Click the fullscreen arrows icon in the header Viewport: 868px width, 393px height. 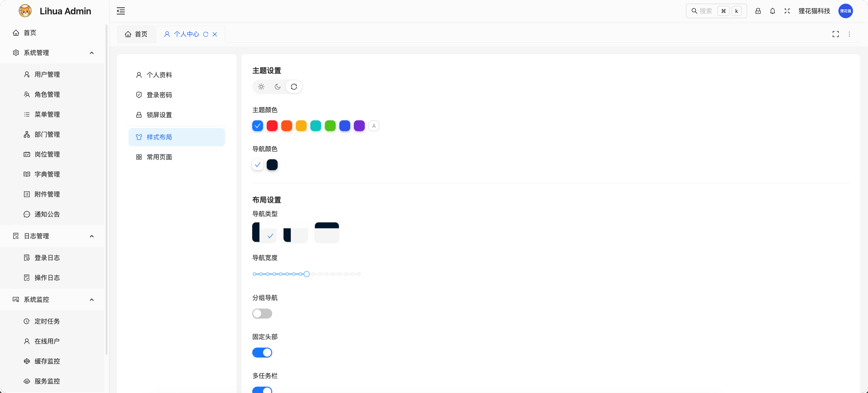(x=787, y=11)
